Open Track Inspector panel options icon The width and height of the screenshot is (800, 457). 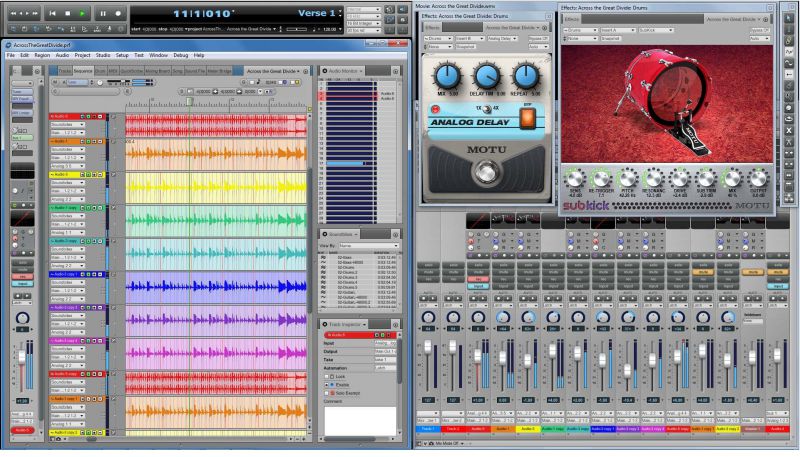(395, 324)
